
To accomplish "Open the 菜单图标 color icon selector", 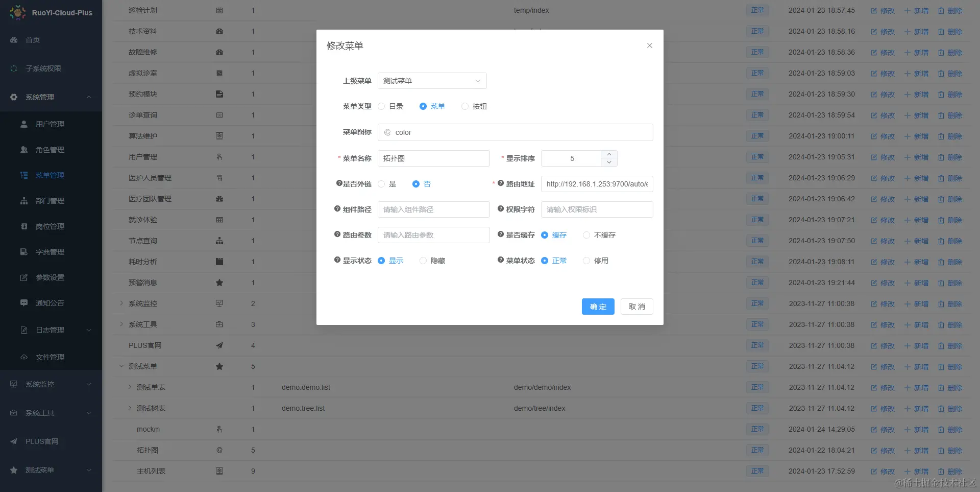I will (516, 132).
